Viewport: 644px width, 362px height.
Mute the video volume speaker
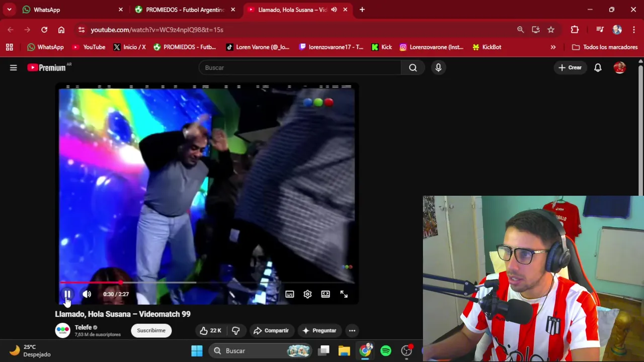pos(87,294)
